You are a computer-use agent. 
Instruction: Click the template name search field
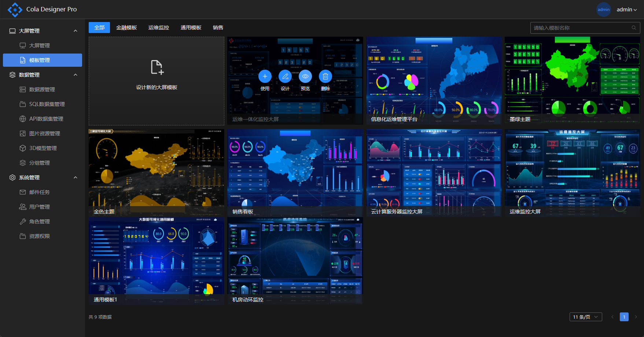point(581,28)
